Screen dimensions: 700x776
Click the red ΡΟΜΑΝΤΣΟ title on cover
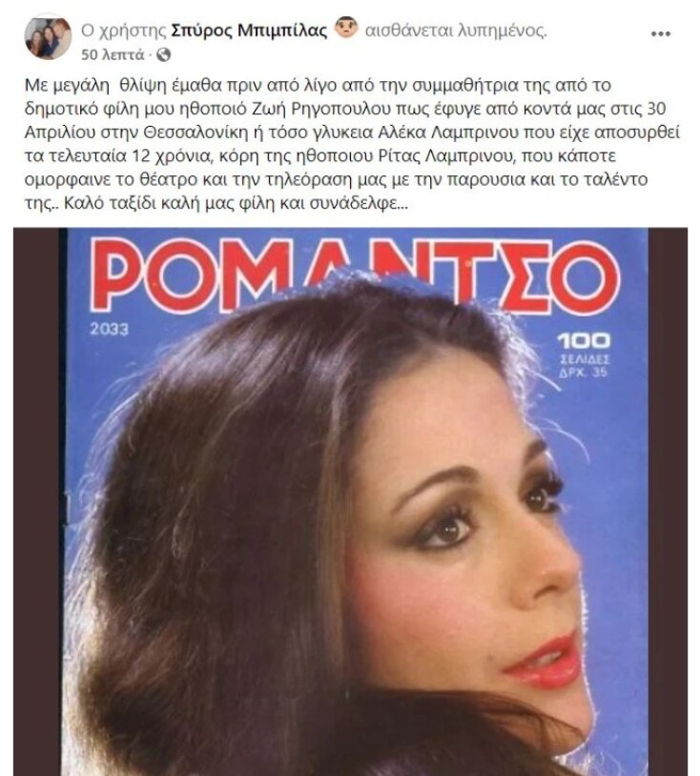click(355, 276)
